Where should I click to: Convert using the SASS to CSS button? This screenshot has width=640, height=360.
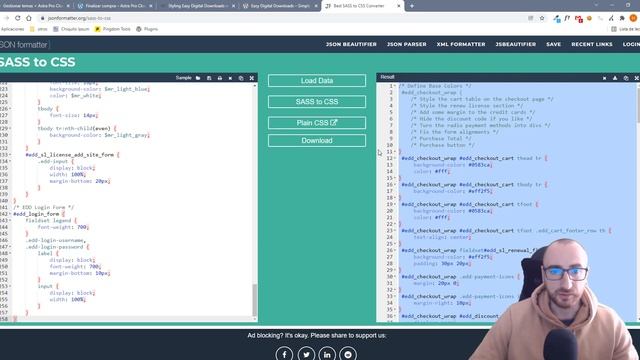[317, 102]
